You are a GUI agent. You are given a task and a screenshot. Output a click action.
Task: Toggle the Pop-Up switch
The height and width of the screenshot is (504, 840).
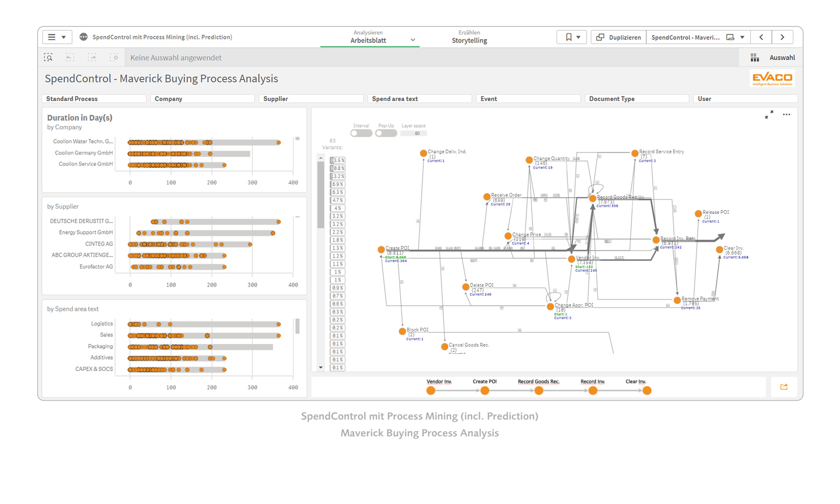386,133
